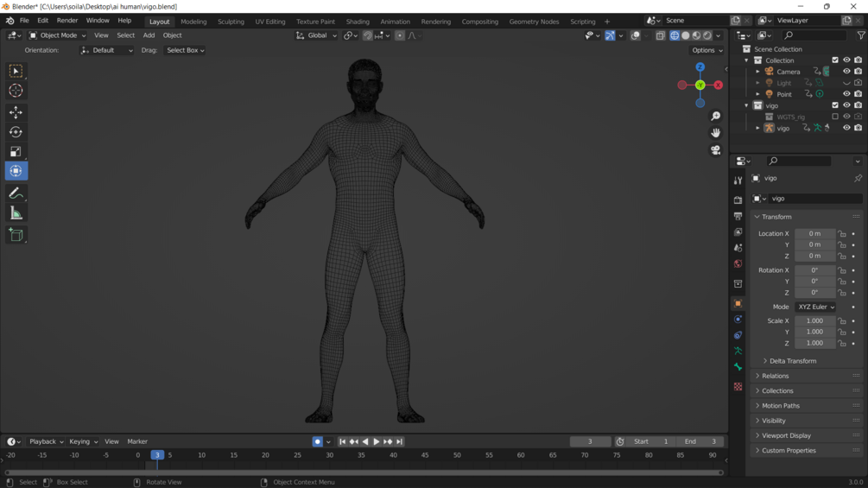Hide the Camera object in outliner
This screenshot has width=868, height=488.
pyautogui.click(x=846, y=72)
